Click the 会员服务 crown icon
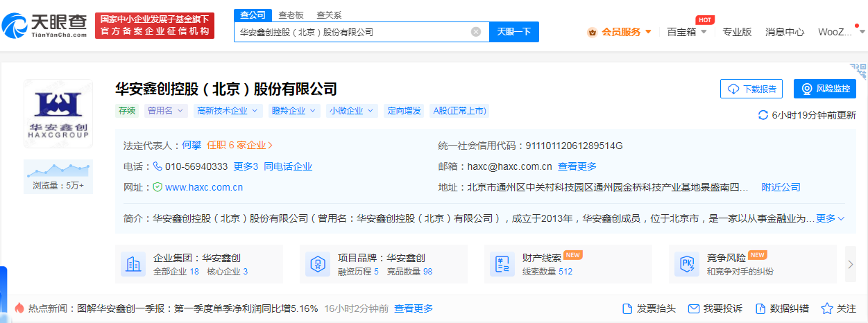 pyautogui.click(x=593, y=32)
